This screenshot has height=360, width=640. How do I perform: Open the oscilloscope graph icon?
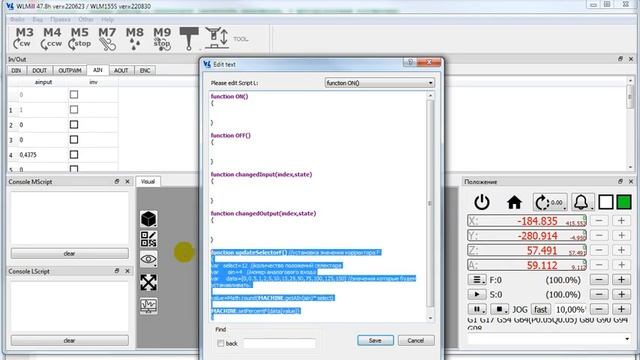pyautogui.click(x=149, y=305)
